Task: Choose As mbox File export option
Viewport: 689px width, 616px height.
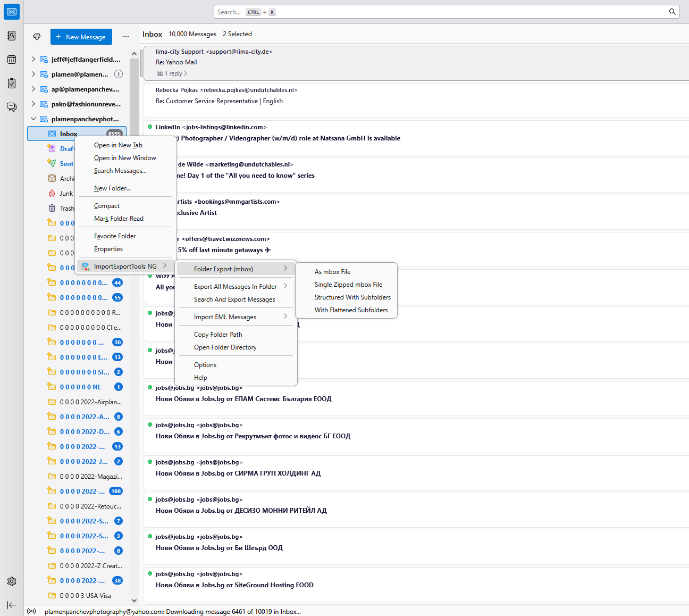Action: [332, 272]
